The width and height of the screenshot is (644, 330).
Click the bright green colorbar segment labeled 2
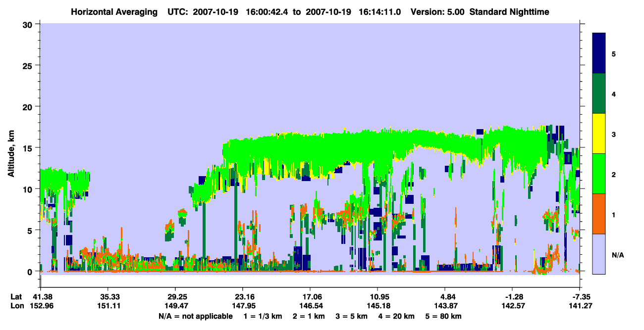coord(599,174)
